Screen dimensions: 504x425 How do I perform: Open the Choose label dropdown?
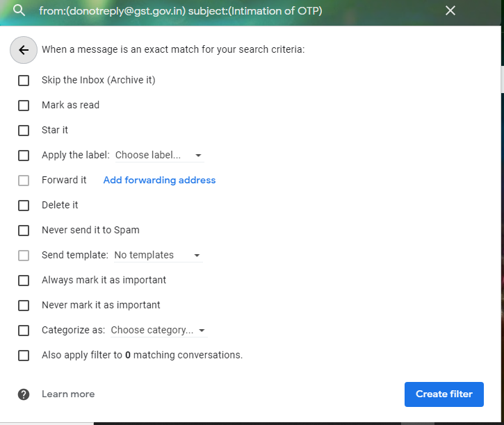[159, 156]
